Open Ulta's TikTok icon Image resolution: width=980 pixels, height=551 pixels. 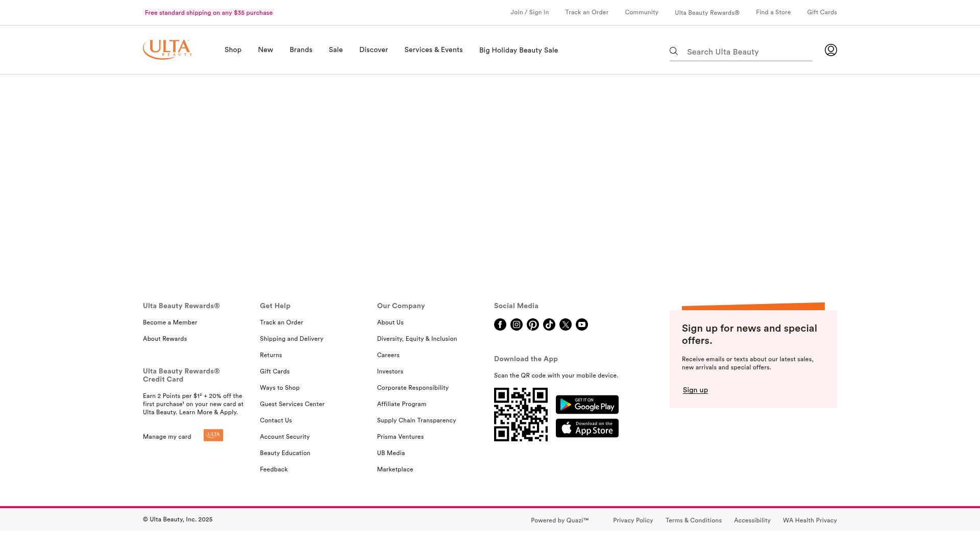(549, 324)
